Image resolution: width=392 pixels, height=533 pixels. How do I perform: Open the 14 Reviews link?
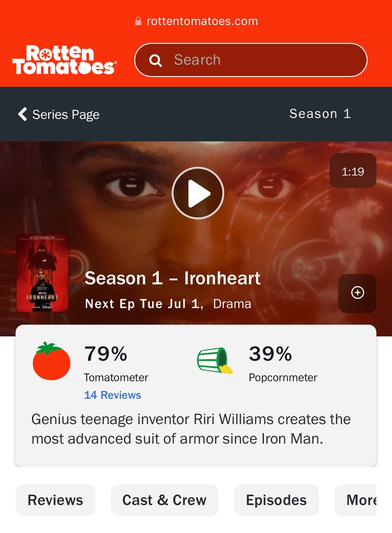pyautogui.click(x=112, y=395)
